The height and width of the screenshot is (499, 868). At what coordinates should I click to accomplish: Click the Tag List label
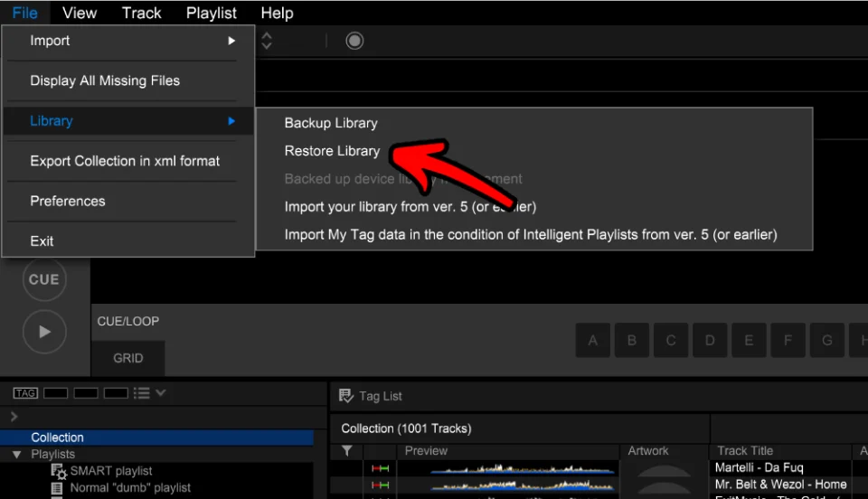click(x=381, y=396)
